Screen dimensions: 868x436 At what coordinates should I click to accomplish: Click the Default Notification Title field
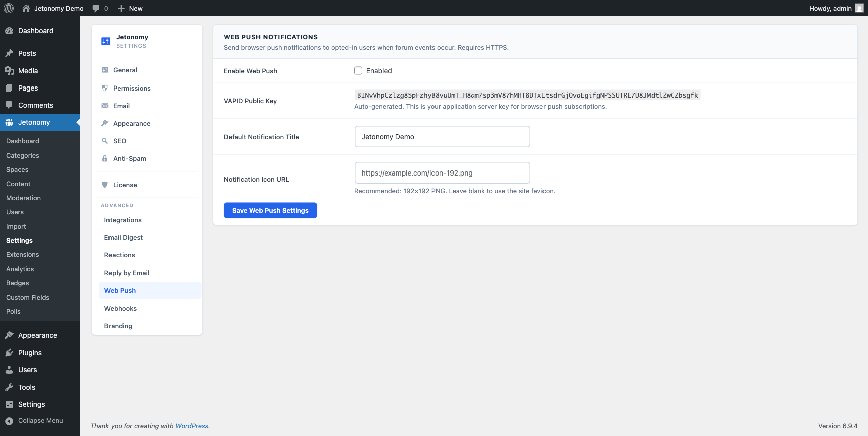(x=442, y=137)
